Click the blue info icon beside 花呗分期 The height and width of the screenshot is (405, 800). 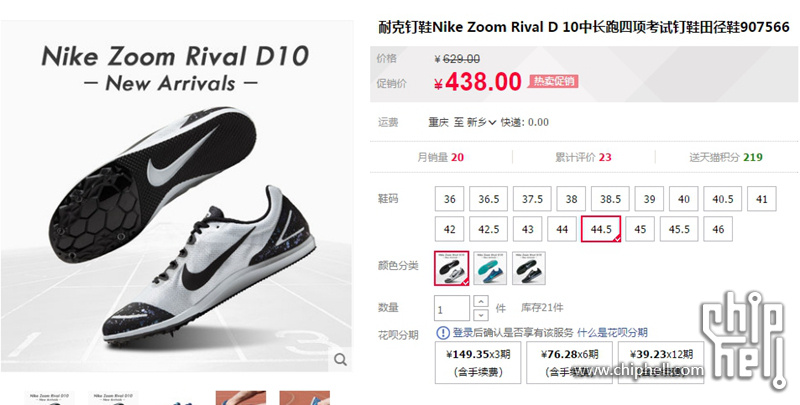click(443, 333)
